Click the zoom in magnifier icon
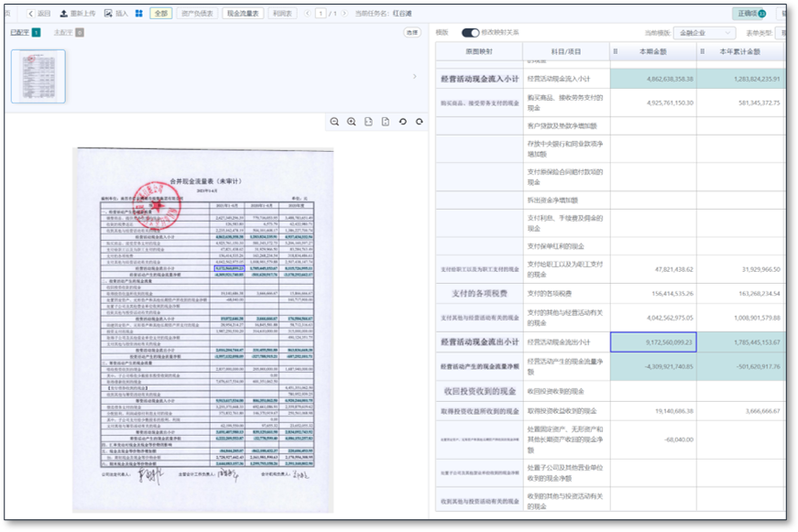 click(351, 122)
